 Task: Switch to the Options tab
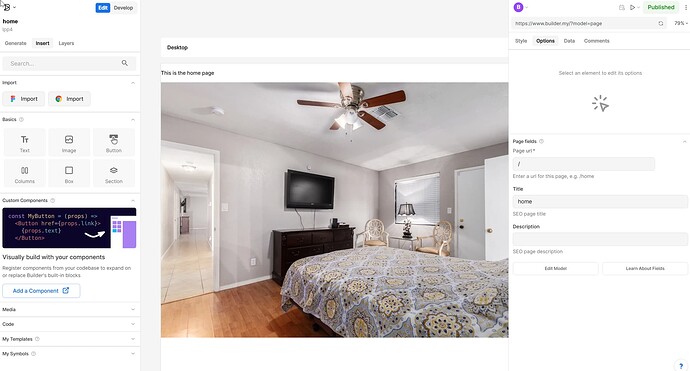pyautogui.click(x=545, y=41)
